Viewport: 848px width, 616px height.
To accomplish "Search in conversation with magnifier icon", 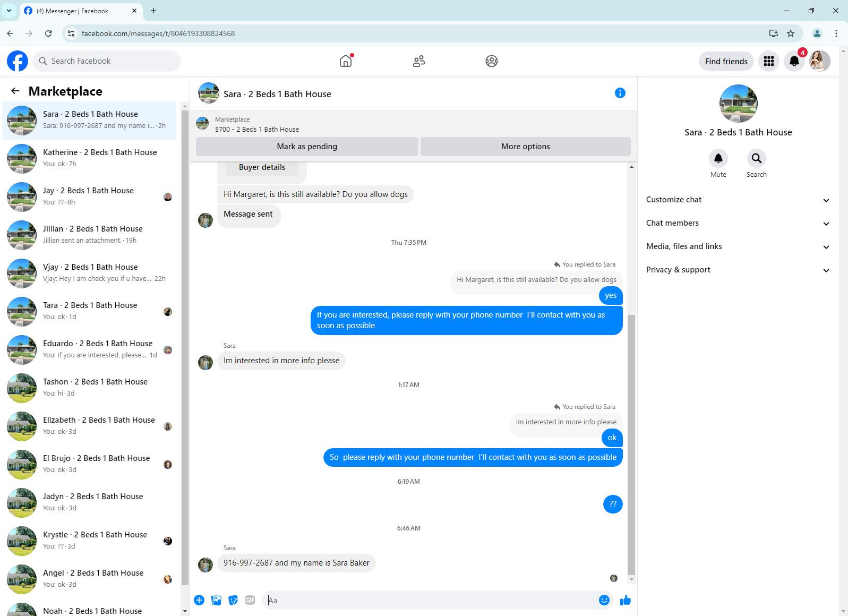I will click(757, 158).
